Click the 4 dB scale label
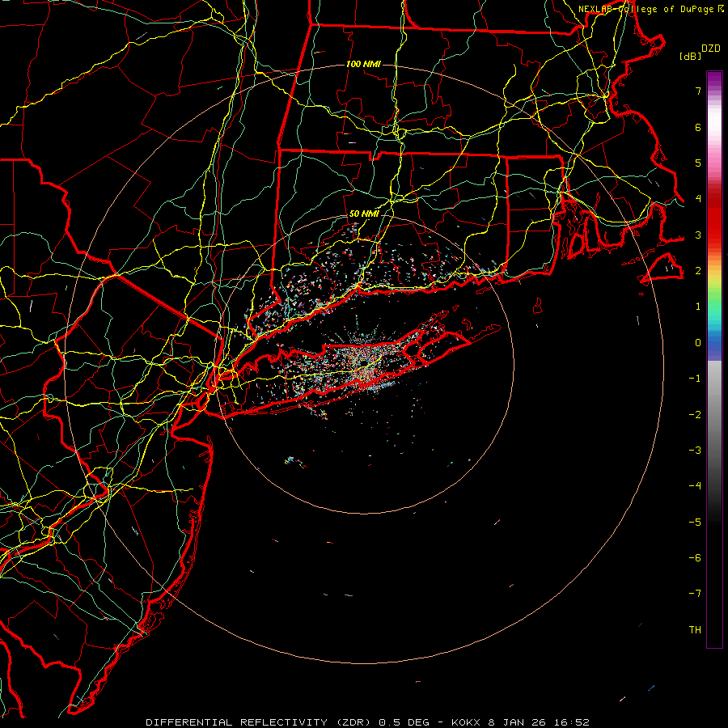Image resolution: width=728 pixels, height=728 pixels. (698, 199)
